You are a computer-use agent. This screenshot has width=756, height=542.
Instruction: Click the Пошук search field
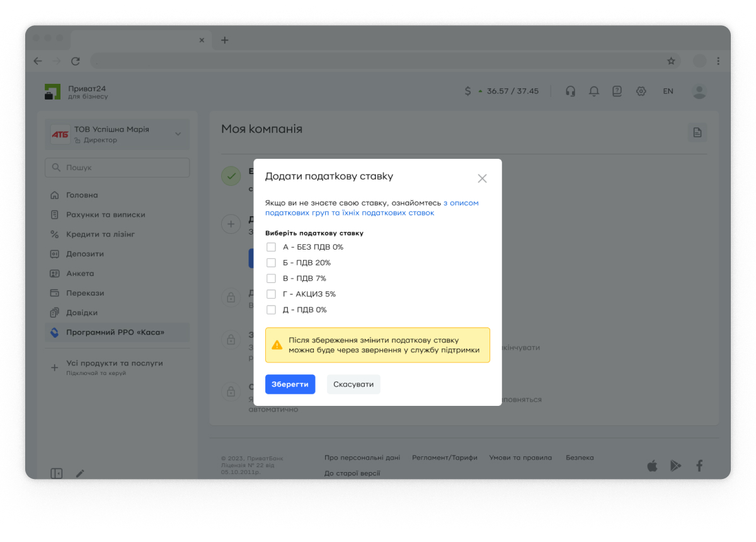[117, 168]
